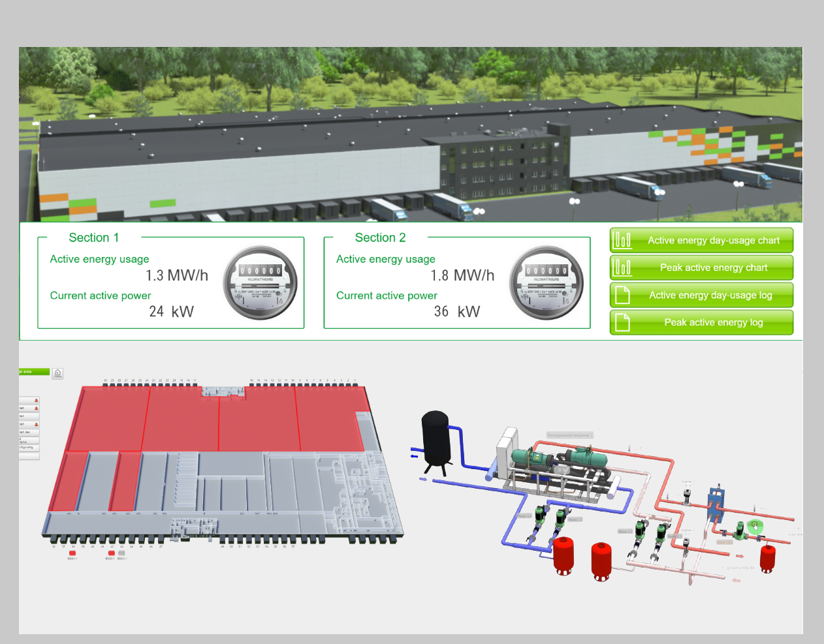824x644 pixels.
Task: Click the Home icon above floor plan
Action: (57, 373)
